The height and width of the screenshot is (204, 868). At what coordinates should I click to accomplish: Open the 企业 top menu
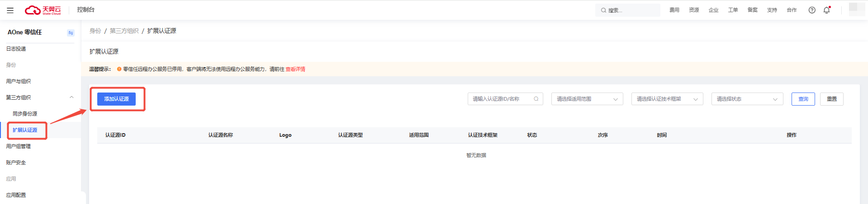tap(713, 10)
